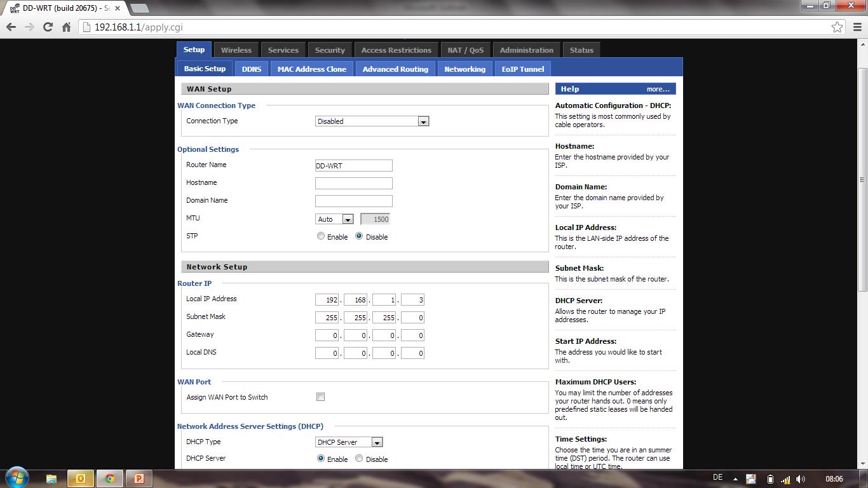Screen dimensions: 868x488
Task: Open the DHCP Type dropdown
Action: [x=349, y=442]
